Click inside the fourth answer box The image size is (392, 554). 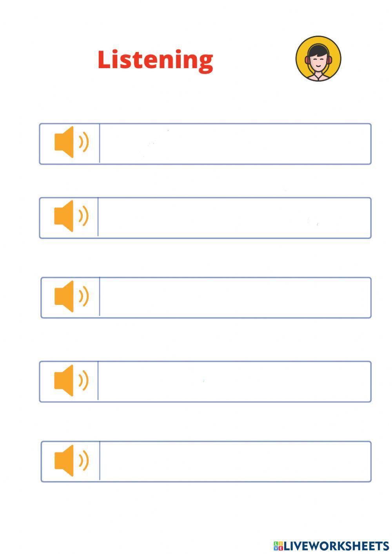[x=234, y=382]
